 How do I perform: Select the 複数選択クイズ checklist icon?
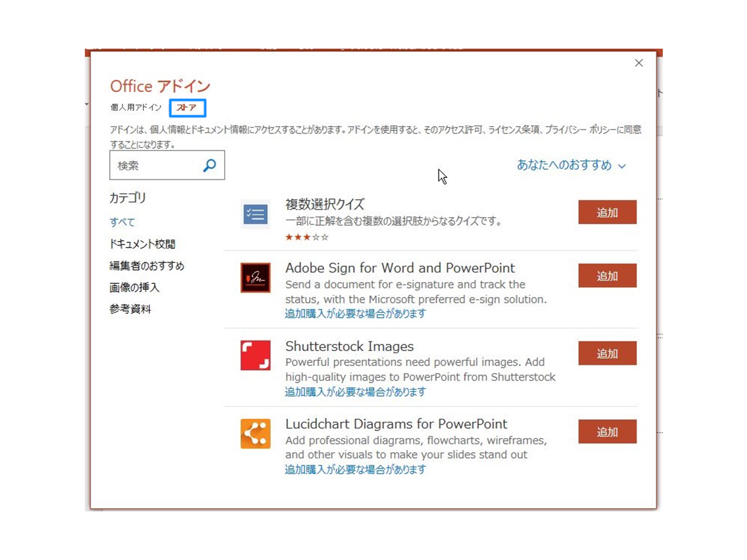click(255, 214)
